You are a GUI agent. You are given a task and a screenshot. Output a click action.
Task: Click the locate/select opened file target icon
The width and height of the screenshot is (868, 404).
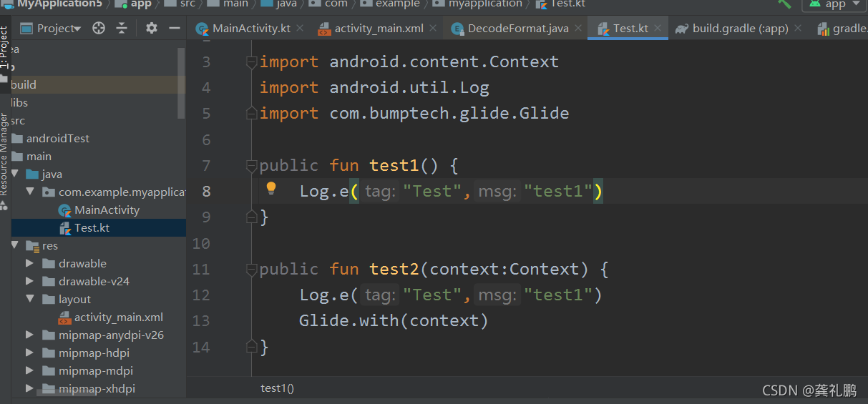[x=99, y=29]
